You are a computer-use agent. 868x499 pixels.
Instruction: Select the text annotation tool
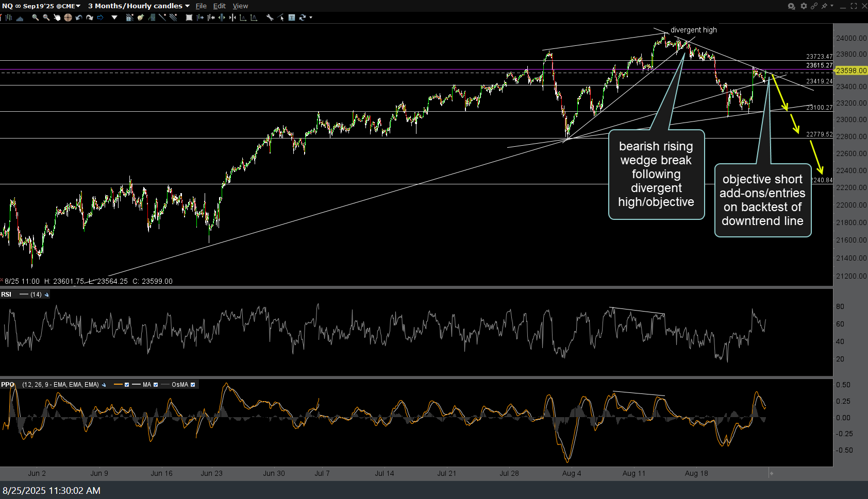tap(291, 17)
